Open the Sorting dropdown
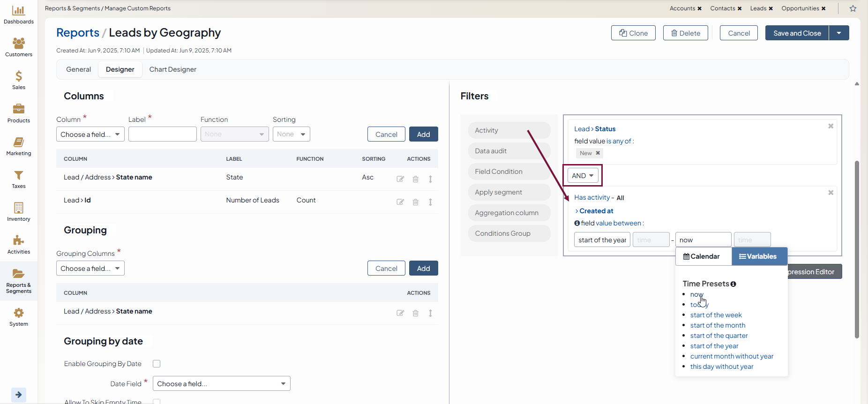 click(291, 134)
